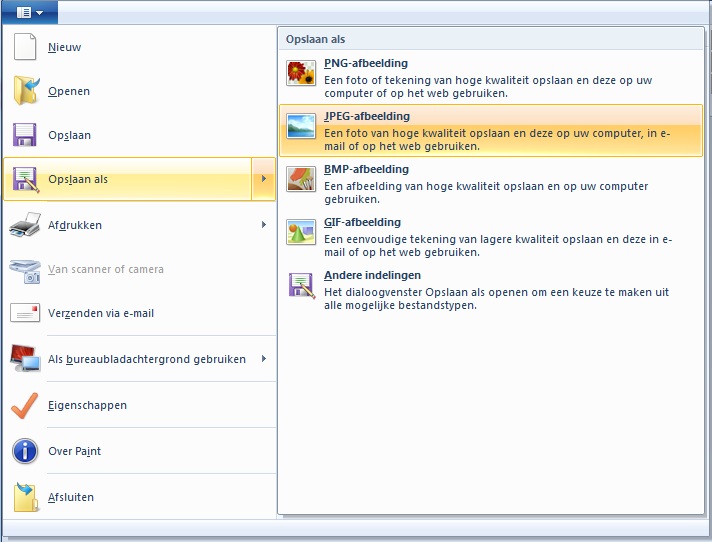This screenshot has width=712, height=542.
Task: Open Eigenschappen from the menu
Action: (139, 405)
